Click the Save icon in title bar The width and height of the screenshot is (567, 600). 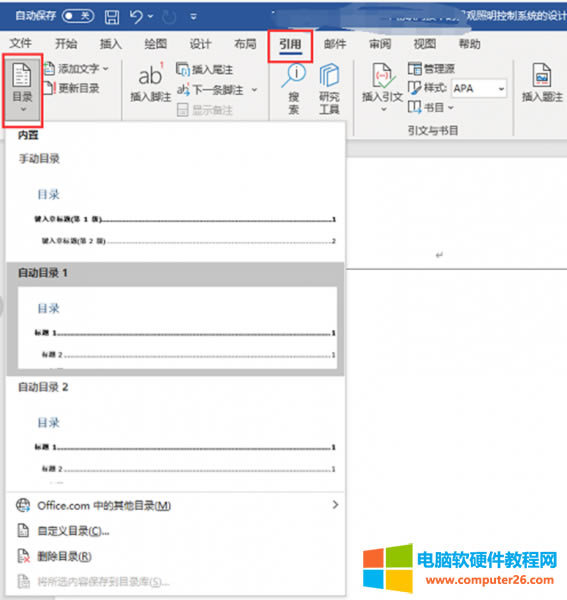(x=112, y=16)
